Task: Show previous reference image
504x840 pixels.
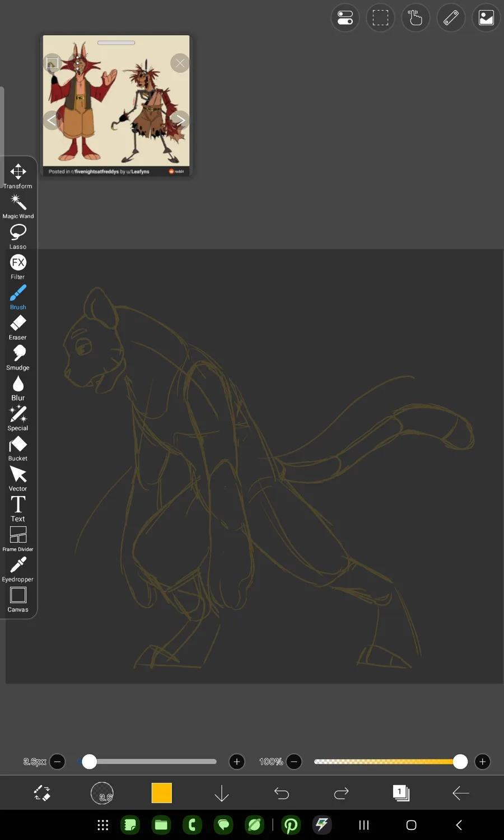Action: click(x=52, y=120)
